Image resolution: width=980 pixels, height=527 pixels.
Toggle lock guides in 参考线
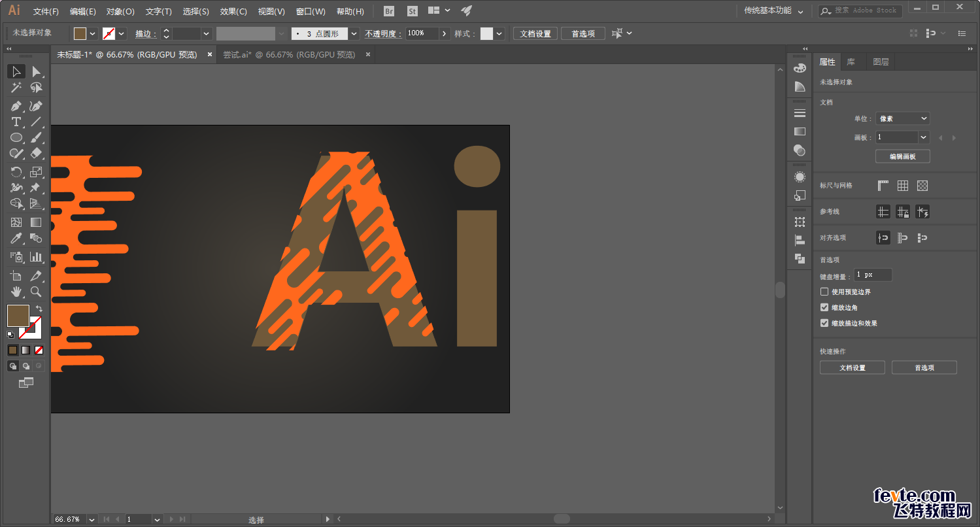click(x=903, y=212)
